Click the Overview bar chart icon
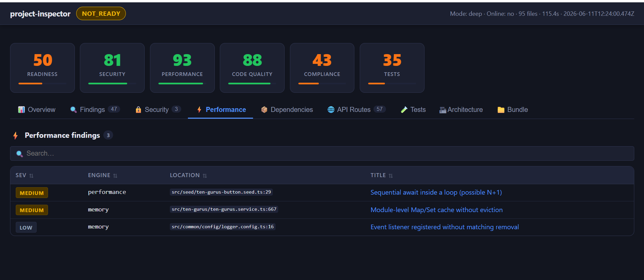This screenshot has height=280, width=644. (21, 110)
